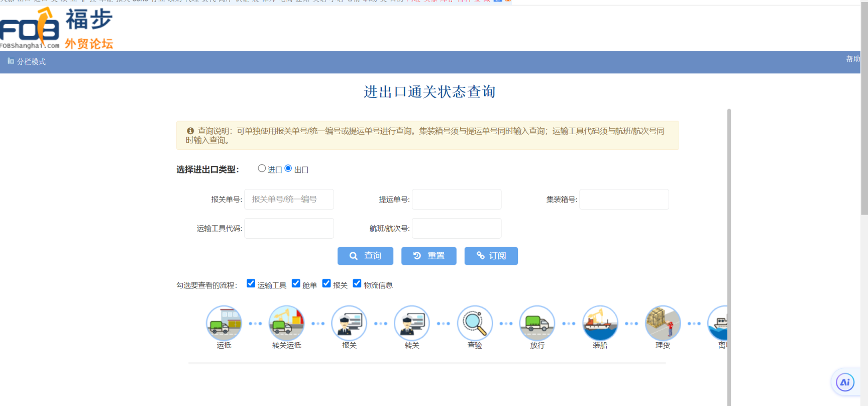
Task: Click the 转关 transit process icon
Action: [412, 323]
